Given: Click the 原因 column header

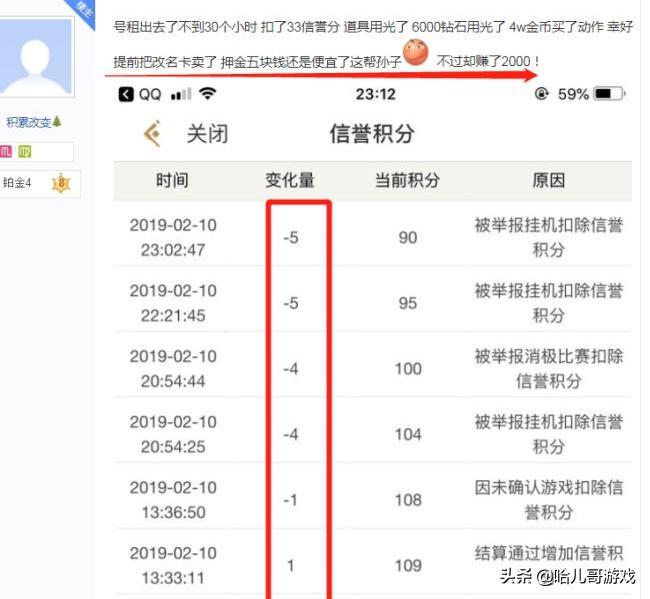Looking at the screenshot, I should 548,180.
